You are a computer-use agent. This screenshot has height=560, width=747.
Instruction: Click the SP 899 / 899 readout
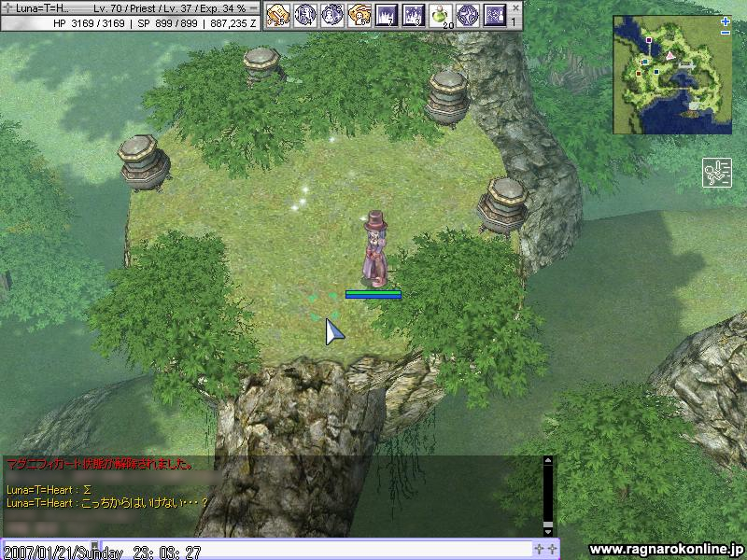pos(167,22)
